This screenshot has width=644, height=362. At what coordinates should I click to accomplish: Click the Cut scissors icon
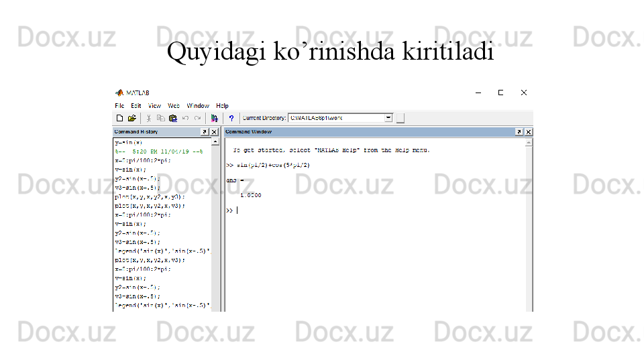[149, 118]
